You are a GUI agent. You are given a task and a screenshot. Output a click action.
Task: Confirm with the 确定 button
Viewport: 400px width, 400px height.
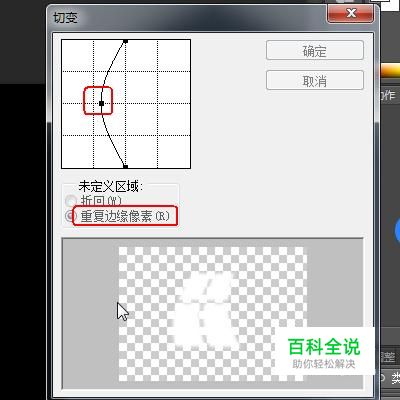(315, 50)
